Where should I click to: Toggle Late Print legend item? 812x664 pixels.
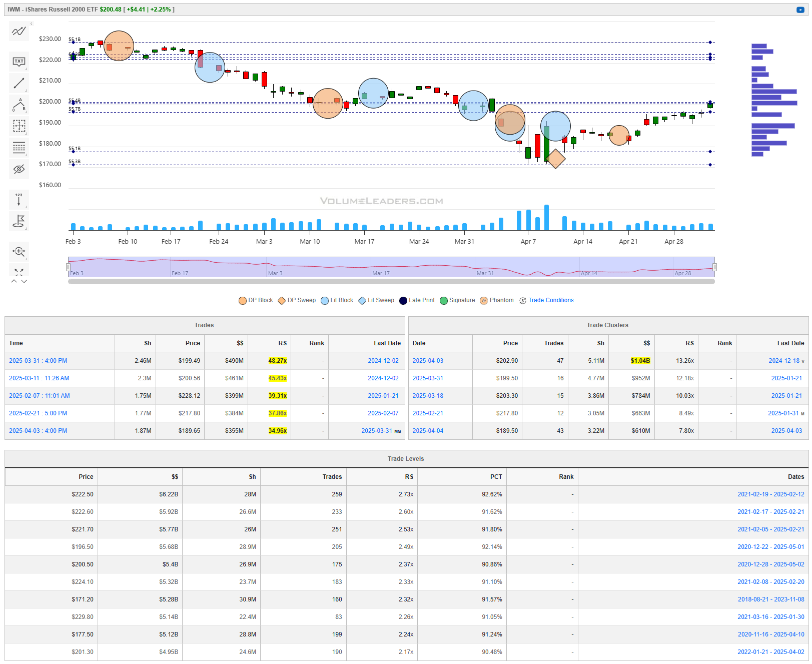[x=417, y=300]
